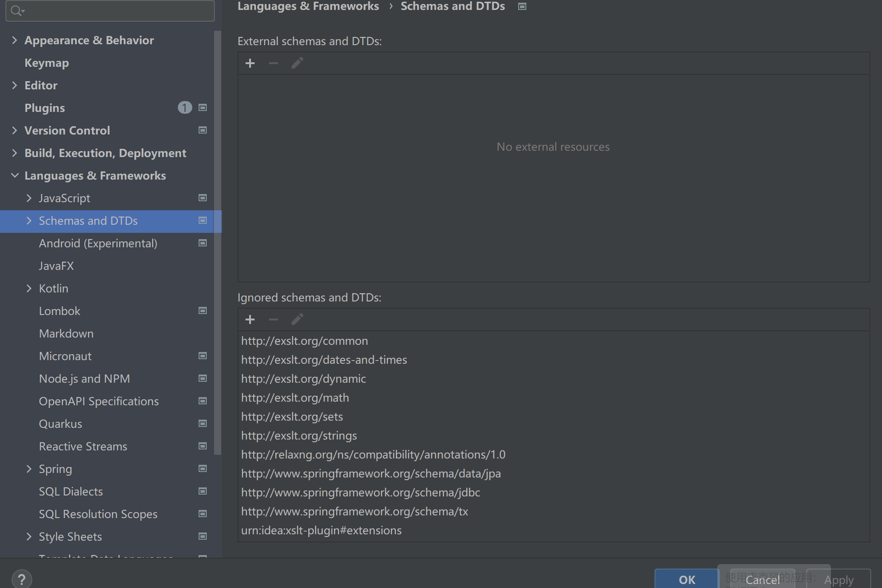Expand the Spring tree node
This screenshot has width=882, height=588.
point(29,469)
